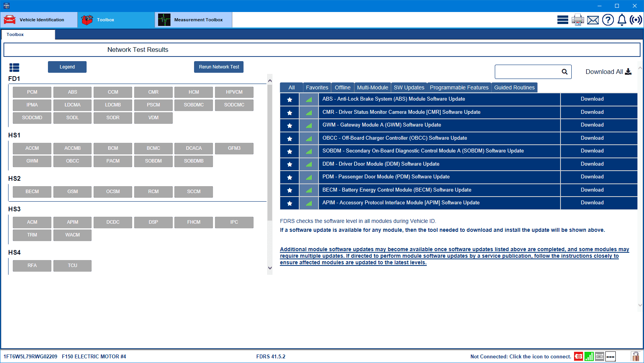Toggle favorite star for ABS software update
This screenshot has height=363, width=644.
290,99
